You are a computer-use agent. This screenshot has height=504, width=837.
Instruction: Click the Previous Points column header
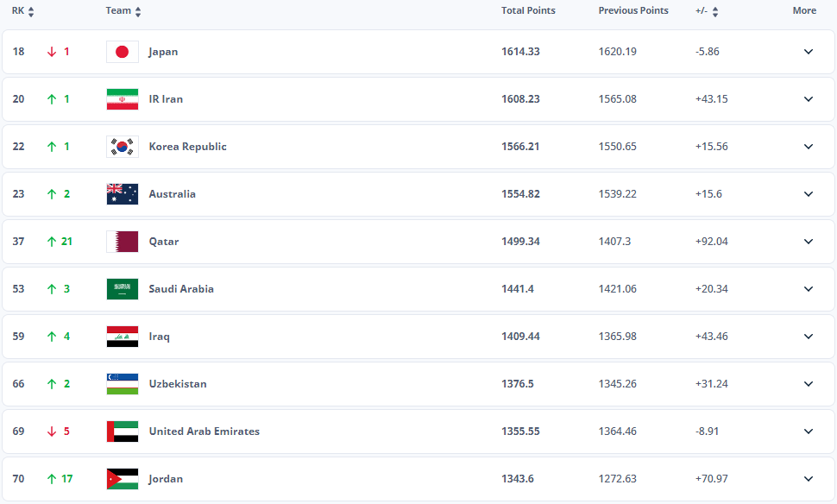[x=633, y=10]
